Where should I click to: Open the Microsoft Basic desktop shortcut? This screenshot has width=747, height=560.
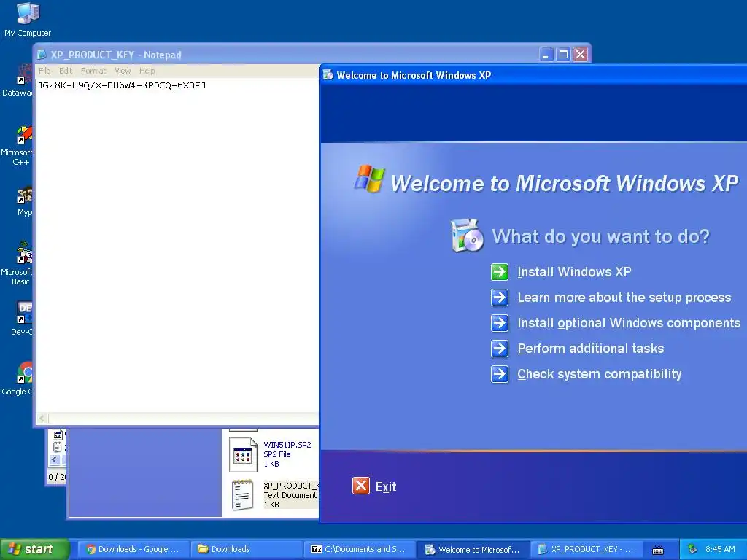coord(24,253)
